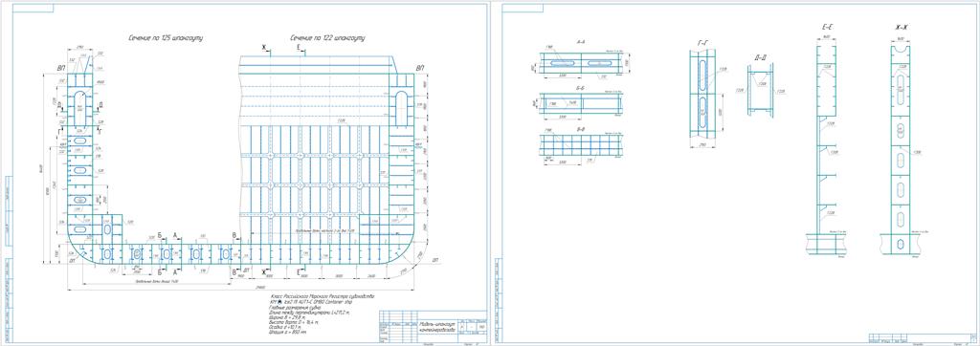The image size is (980, 346).
Task: Click the ВП label on the left side
Action: [61, 67]
